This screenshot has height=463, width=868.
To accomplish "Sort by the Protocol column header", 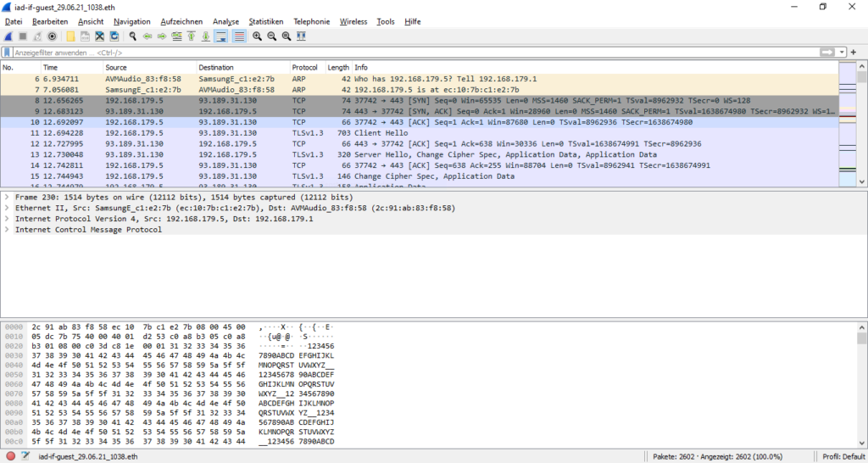I will click(x=307, y=68).
